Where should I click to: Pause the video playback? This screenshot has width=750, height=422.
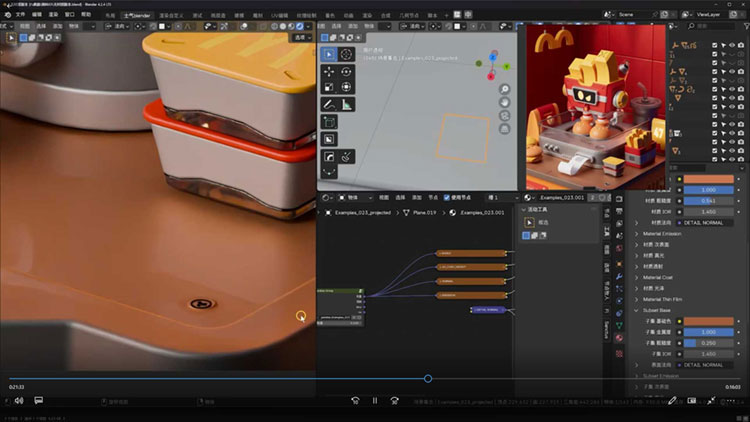coord(375,400)
